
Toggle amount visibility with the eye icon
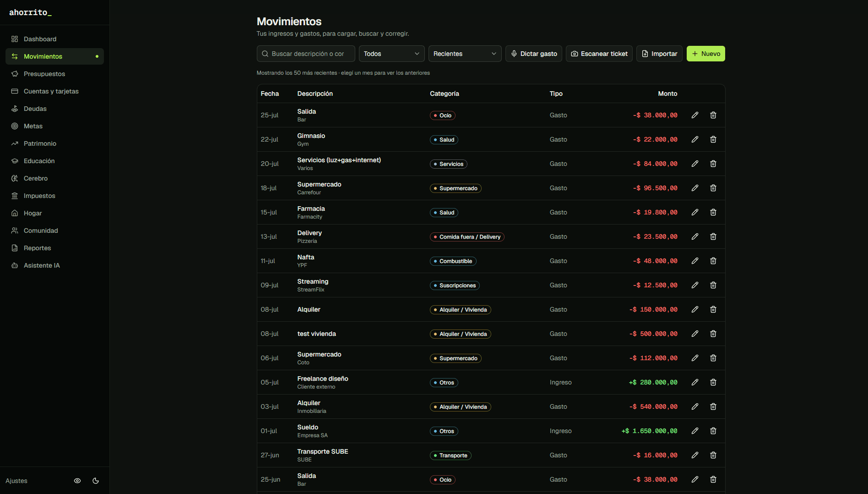click(77, 481)
